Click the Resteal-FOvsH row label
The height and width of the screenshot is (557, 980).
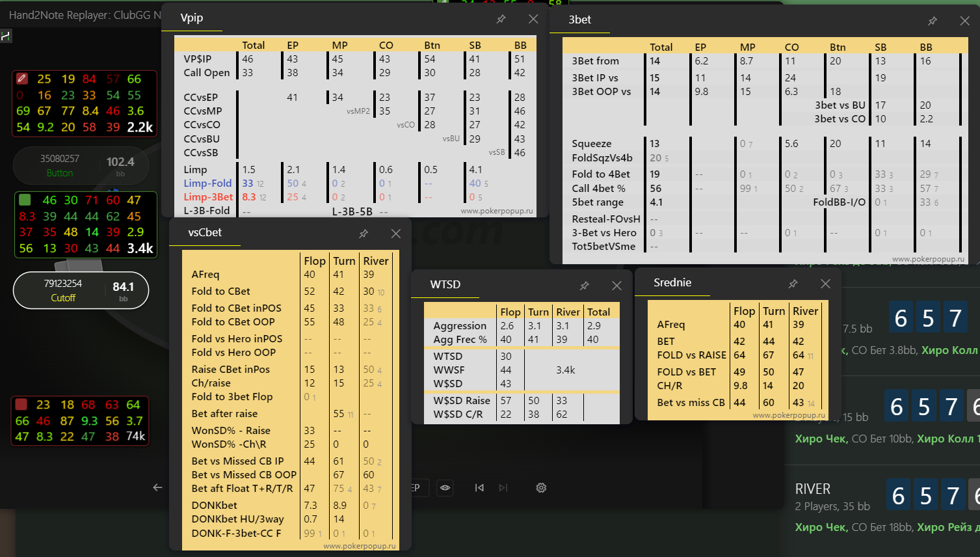(606, 219)
